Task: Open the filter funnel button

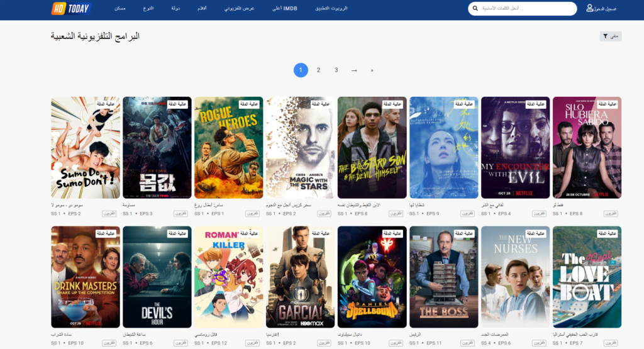Action: 610,36
